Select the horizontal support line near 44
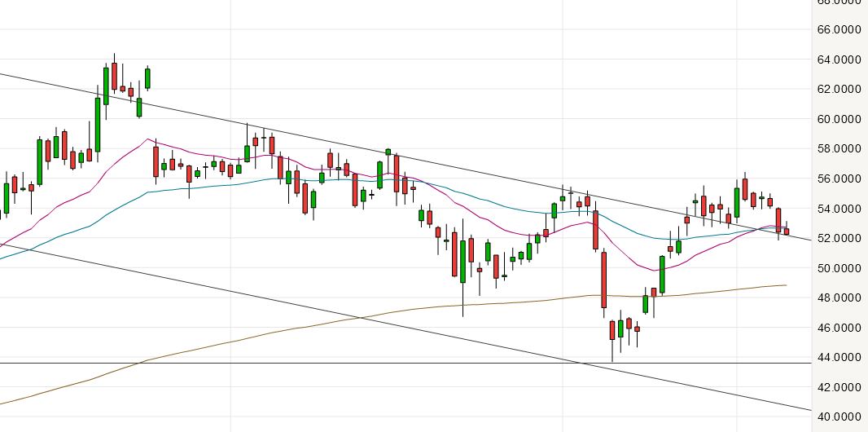868x432 pixels. (244, 363)
